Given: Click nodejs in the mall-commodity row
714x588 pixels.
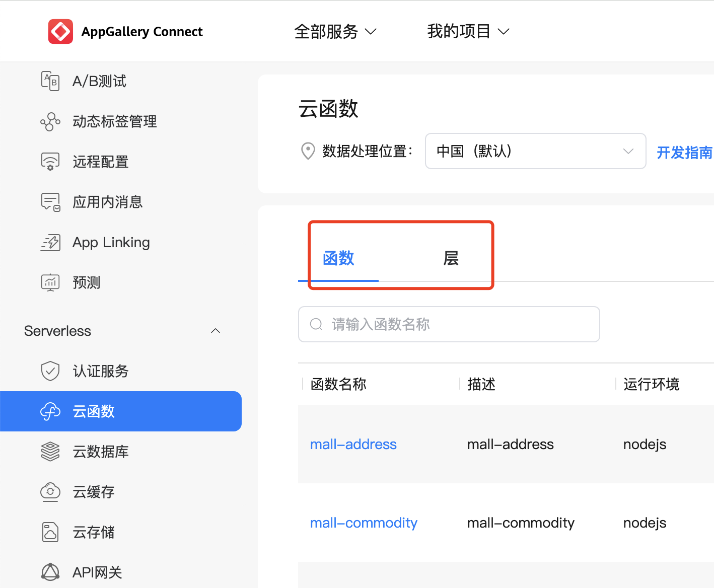Looking at the screenshot, I should click(x=645, y=523).
